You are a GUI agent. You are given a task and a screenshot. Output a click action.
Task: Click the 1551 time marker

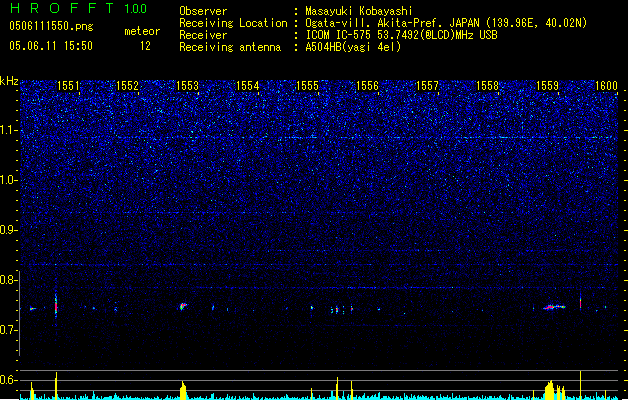click(68, 86)
